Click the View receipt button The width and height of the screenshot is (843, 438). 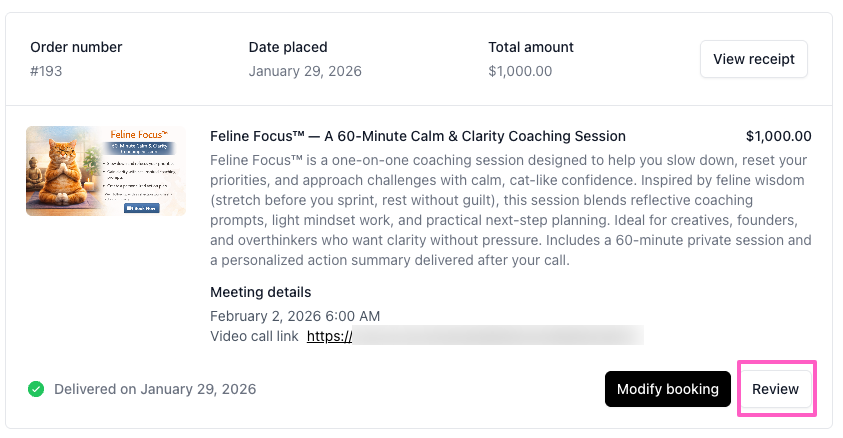click(x=753, y=59)
